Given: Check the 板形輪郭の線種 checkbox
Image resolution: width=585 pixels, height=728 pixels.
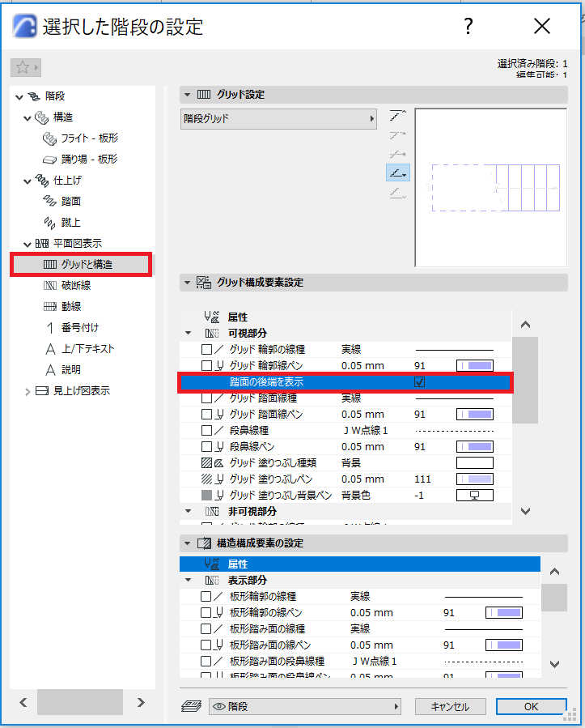Looking at the screenshot, I should click(206, 597).
